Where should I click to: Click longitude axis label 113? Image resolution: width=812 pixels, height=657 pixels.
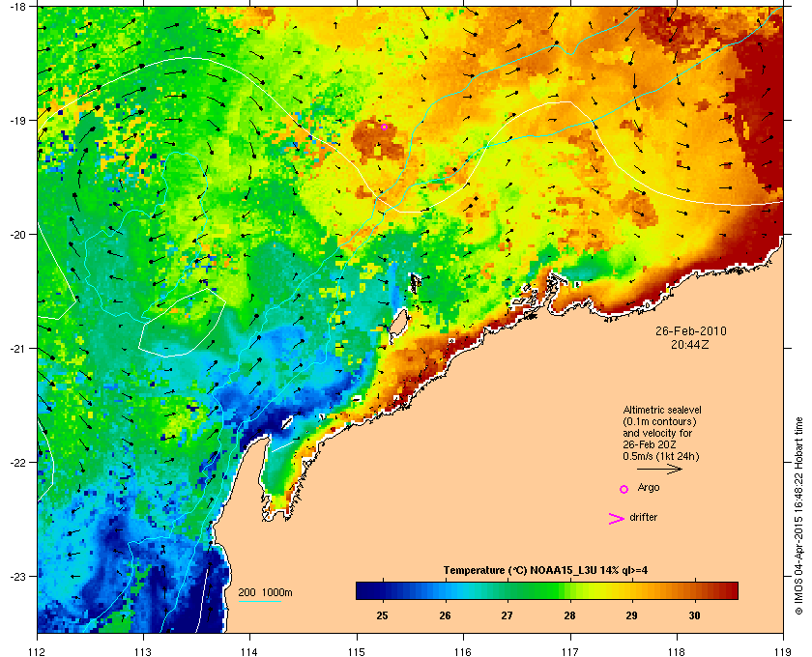tap(143, 651)
